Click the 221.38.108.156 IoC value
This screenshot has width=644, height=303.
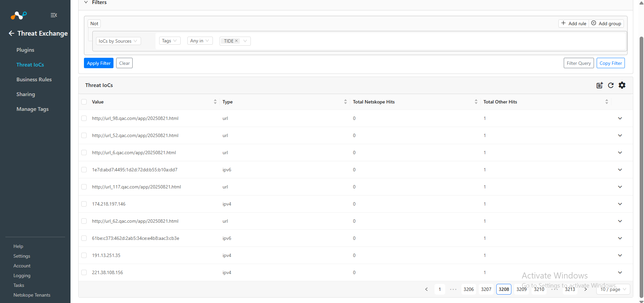[107, 272]
